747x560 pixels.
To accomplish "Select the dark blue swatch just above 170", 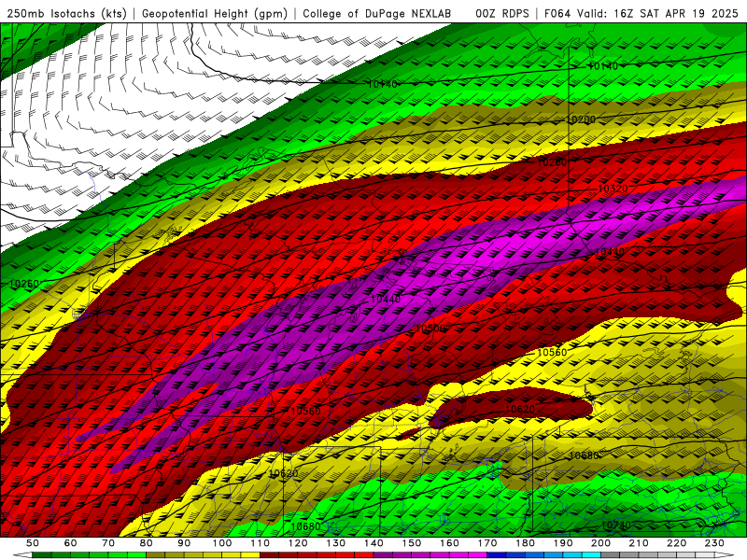I will click(x=497, y=555).
